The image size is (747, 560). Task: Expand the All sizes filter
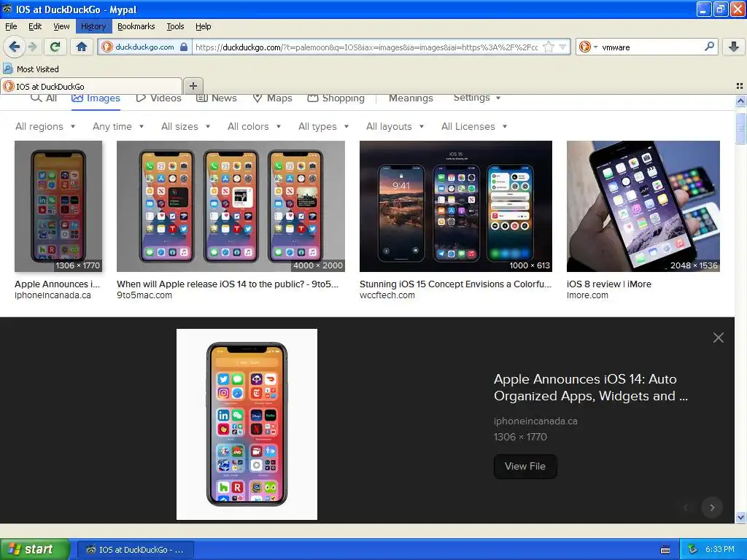[186, 127]
